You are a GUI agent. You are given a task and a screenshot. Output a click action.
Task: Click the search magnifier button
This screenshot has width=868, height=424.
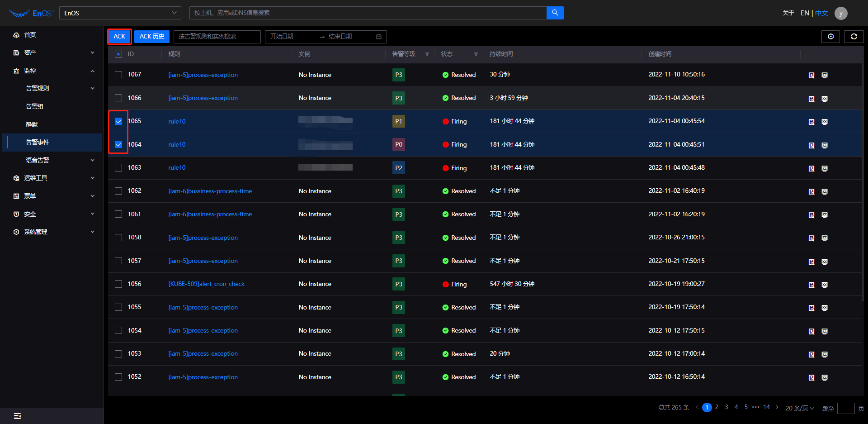pos(555,13)
